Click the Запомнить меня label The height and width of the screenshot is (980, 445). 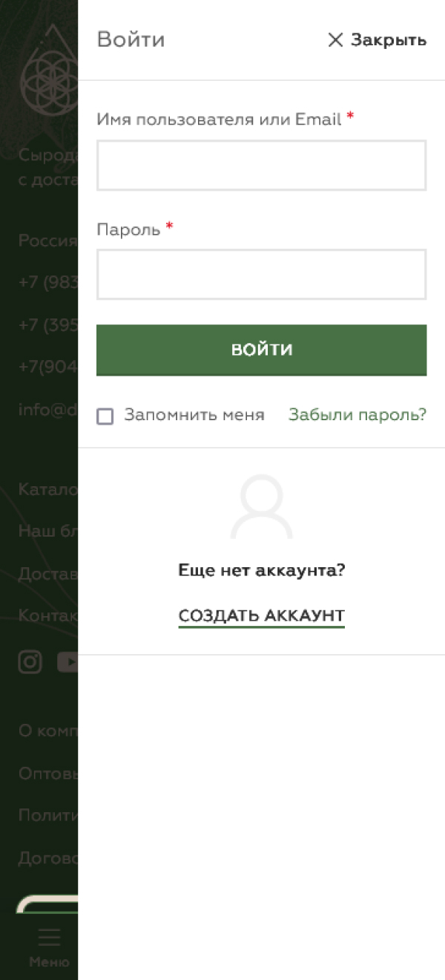click(x=194, y=415)
